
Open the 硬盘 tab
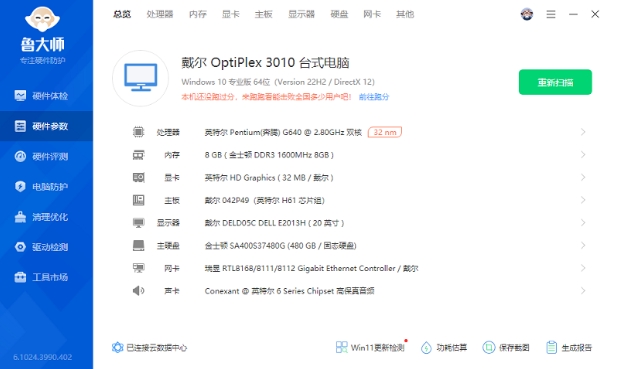pyautogui.click(x=339, y=14)
